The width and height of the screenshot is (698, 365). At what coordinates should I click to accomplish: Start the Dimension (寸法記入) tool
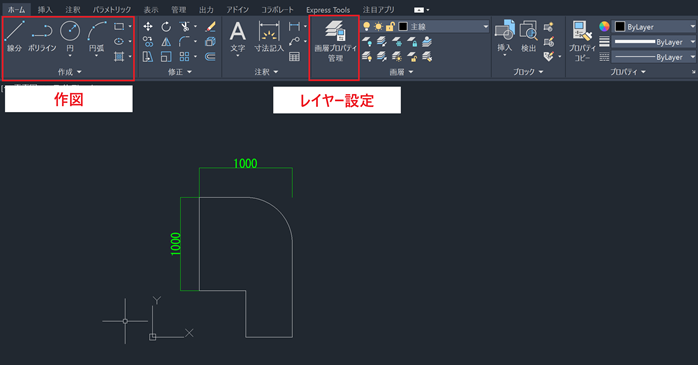point(269,36)
